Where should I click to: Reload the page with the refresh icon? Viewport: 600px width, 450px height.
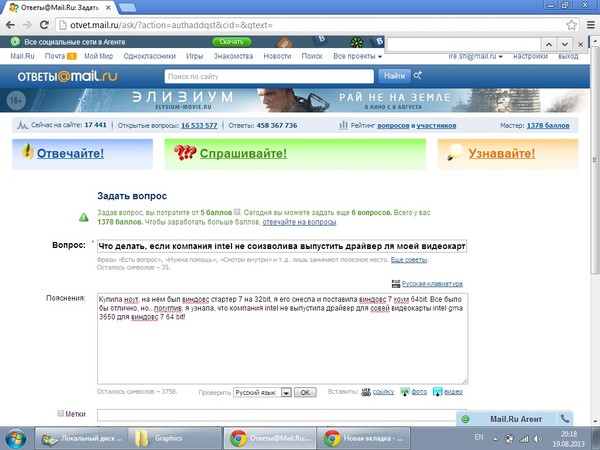click(x=44, y=25)
